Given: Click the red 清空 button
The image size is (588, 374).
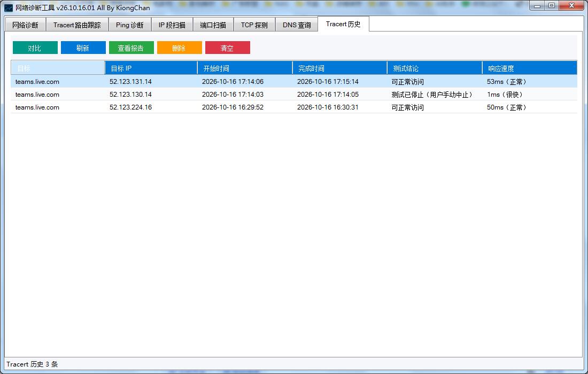Looking at the screenshot, I should tap(228, 48).
